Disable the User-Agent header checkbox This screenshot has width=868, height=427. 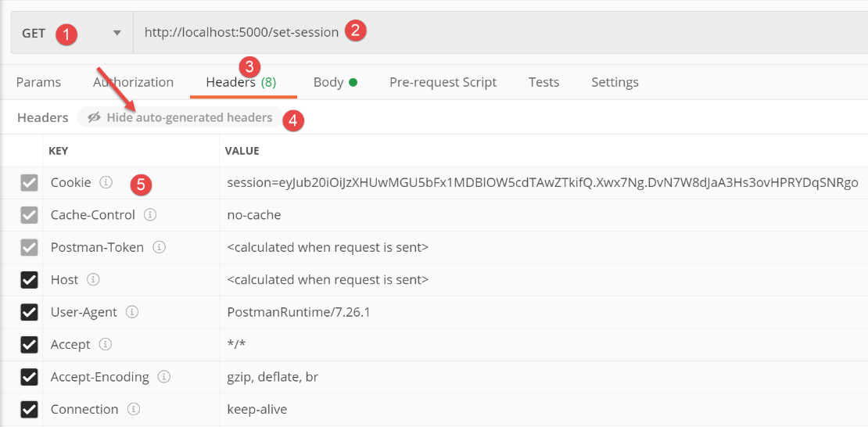click(29, 312)
